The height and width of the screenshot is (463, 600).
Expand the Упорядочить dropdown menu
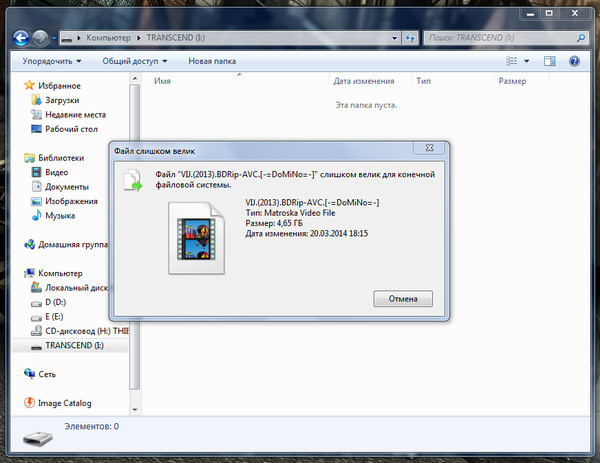point(52,61)
